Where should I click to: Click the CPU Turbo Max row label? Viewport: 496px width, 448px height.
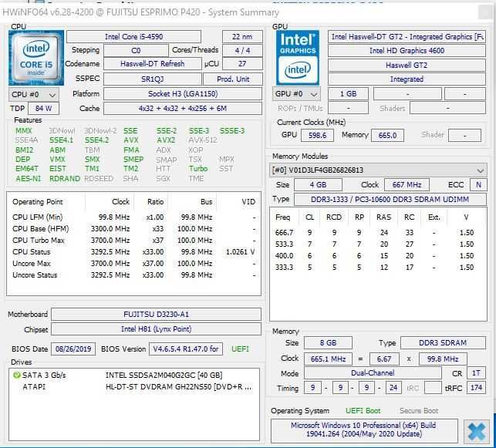point(39,241)
